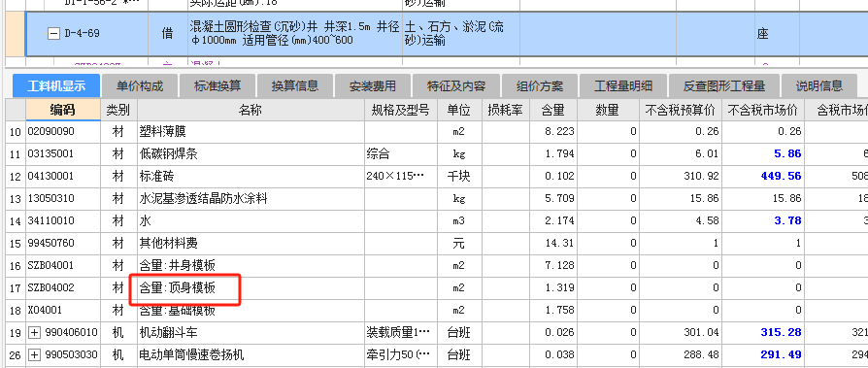Switch to the 组价方案 tab
868x368 pixels.
coord(540,85)
